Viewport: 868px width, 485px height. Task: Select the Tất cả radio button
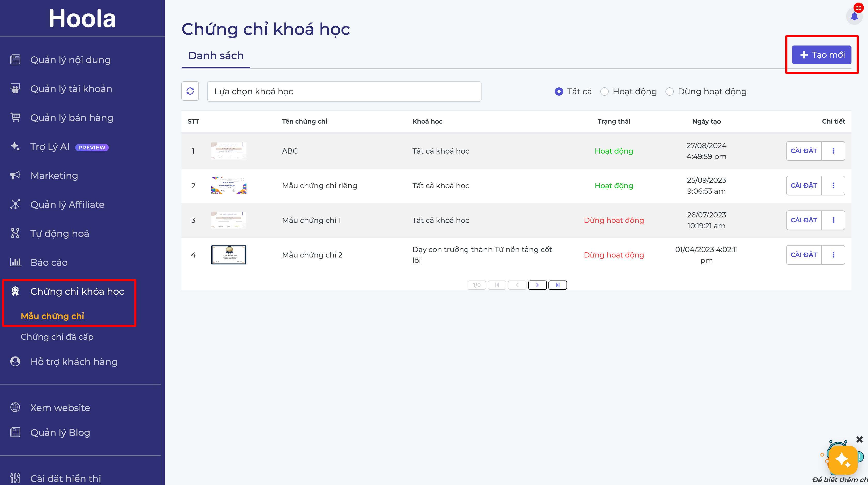pyautogui.click(x=559, y=92)
